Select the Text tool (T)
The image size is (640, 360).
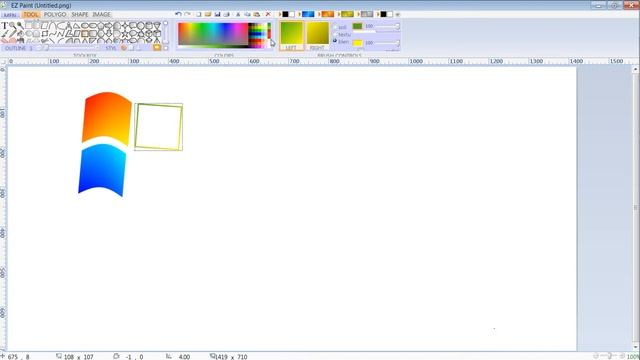(4, 25)
